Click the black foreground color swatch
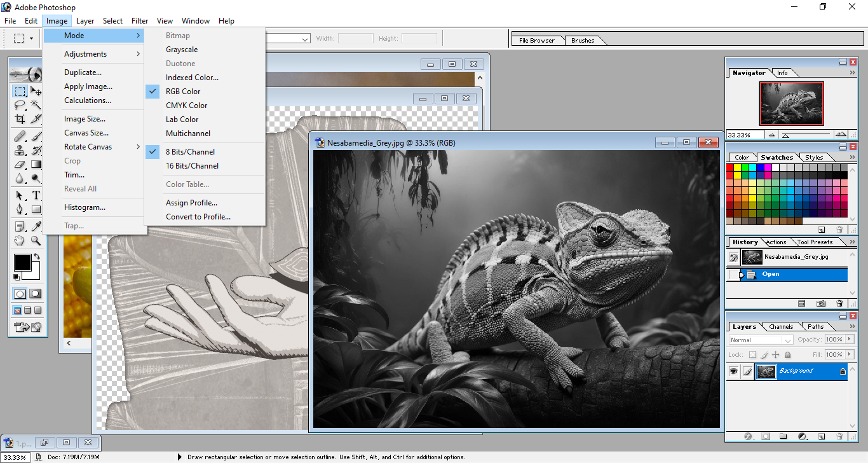This screenshot has height=463, width=868. click(22, 262)
